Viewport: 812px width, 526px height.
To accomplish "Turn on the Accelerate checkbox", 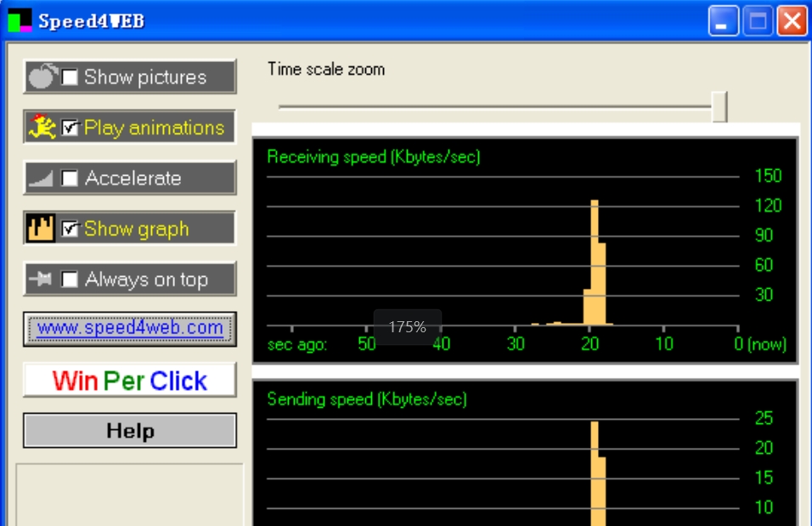I will (x=70, y=178).
